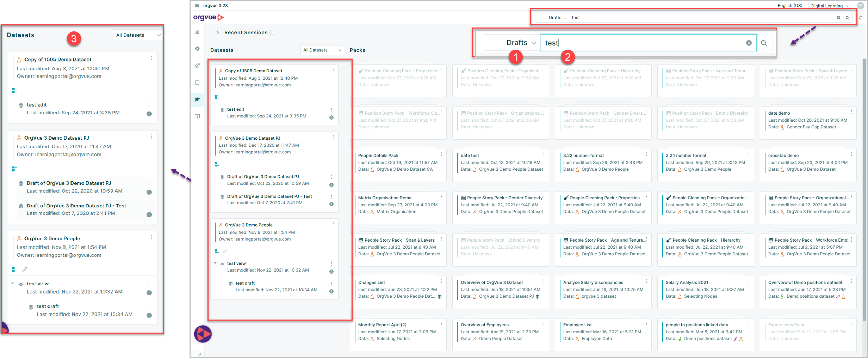Open the bar chart icon in sidebar

197,32
